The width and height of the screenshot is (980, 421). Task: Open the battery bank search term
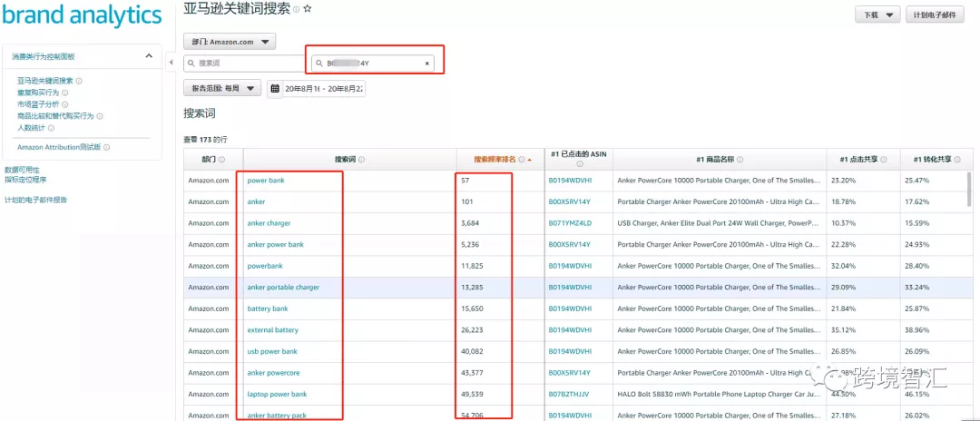(268, 308)
